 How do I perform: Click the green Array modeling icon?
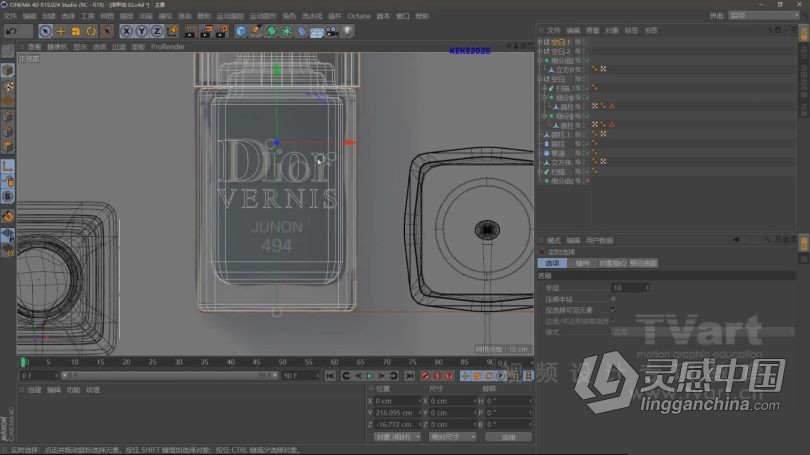point(286,32)
